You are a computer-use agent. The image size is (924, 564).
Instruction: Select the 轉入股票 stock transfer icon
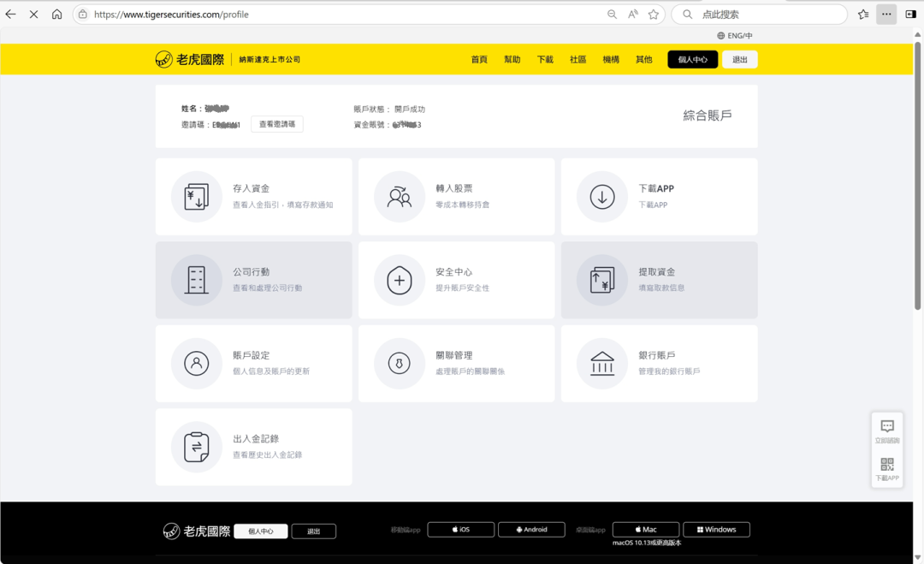pyautogui.click(x=400, y=197)
